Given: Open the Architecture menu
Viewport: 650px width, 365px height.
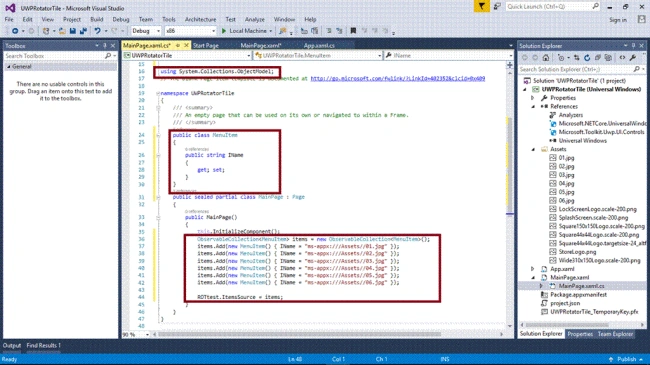Looking at the screenshot, I should tap(200, 19).
